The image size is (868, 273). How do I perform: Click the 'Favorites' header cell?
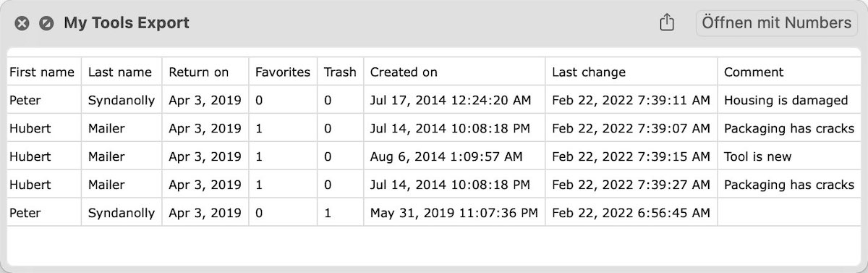click(283, 72)
